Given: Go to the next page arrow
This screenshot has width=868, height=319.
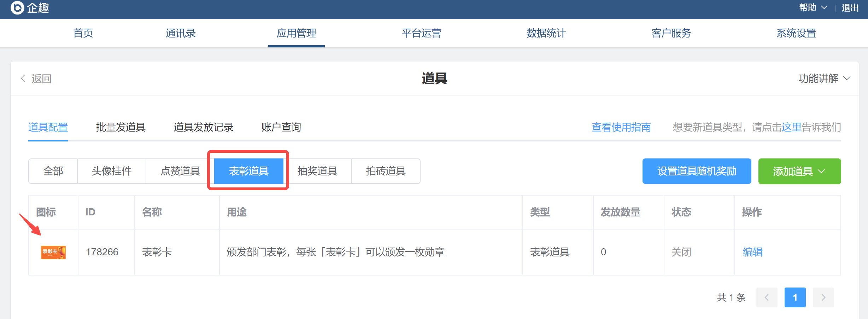Looking at the screenshot, I should coord(823,297).
